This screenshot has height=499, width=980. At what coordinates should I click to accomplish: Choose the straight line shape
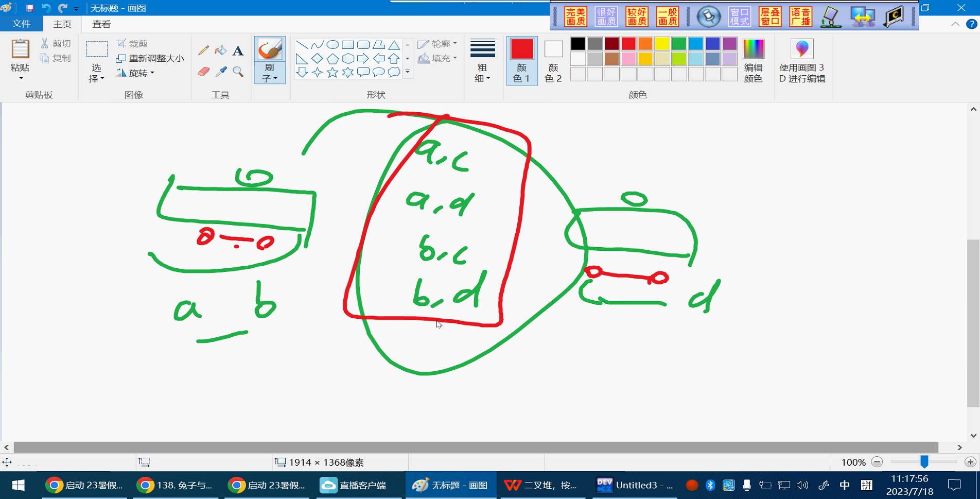(302, 45)
